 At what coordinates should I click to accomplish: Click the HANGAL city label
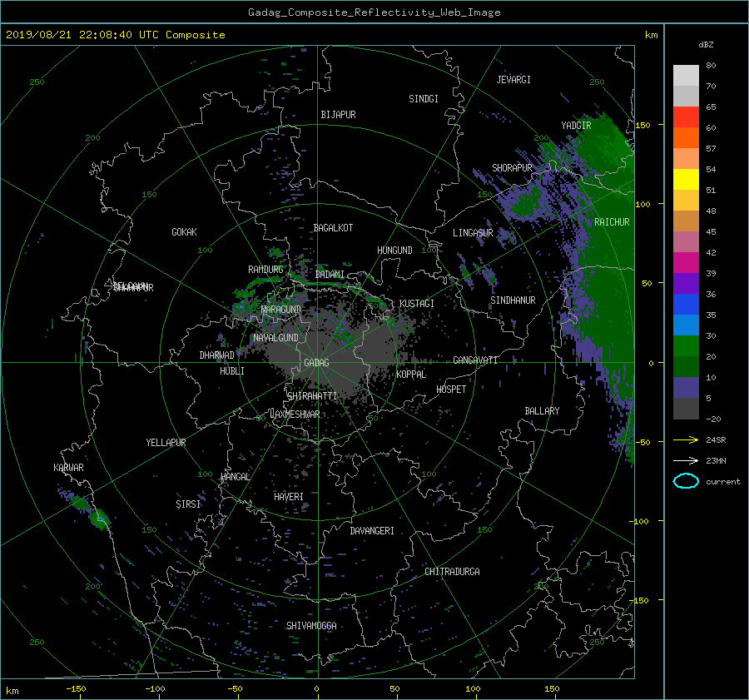(x=236, y=477)
